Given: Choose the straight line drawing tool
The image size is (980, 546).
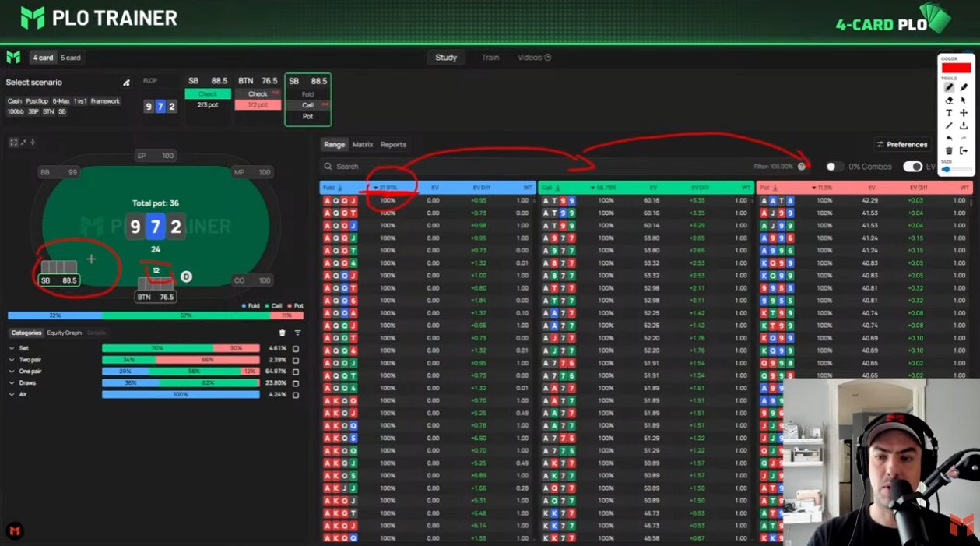Looking at the screenshot, I should [x=949, y=125].
